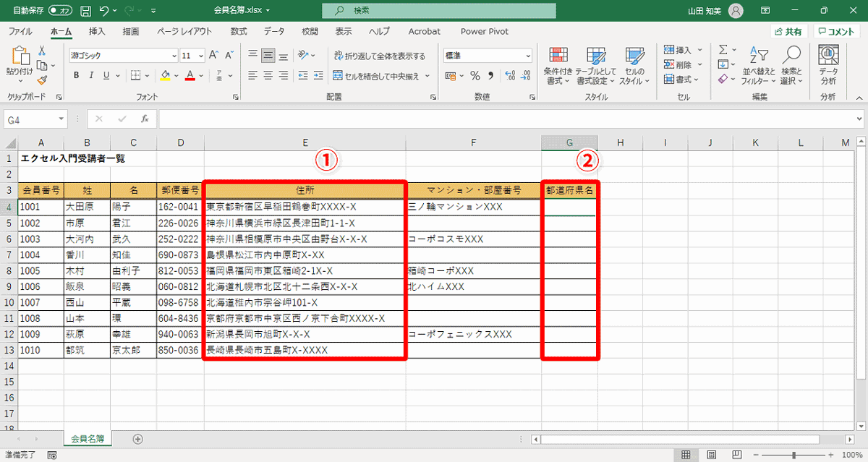Click cell containing 東京都新宿区早稲田鶴巻町XXXX-X
This screenshot has width=868, height=462.
[x=305, y=207]
